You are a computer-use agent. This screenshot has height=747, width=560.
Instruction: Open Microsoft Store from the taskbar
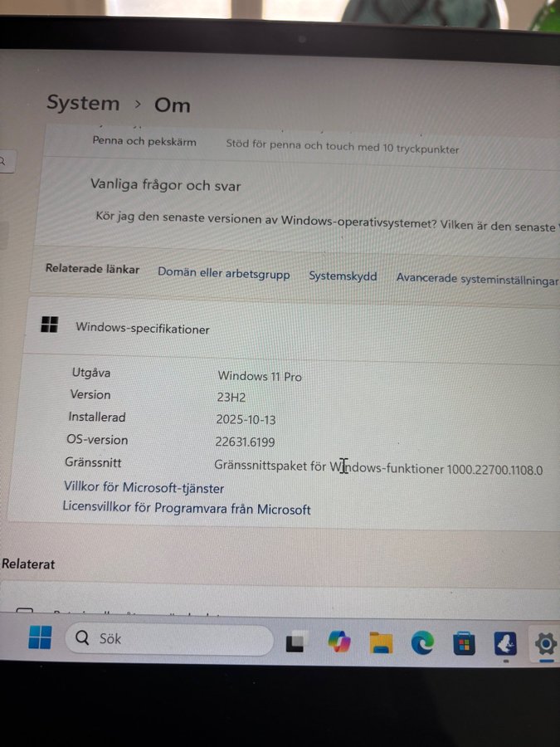[x=464, y=643]
